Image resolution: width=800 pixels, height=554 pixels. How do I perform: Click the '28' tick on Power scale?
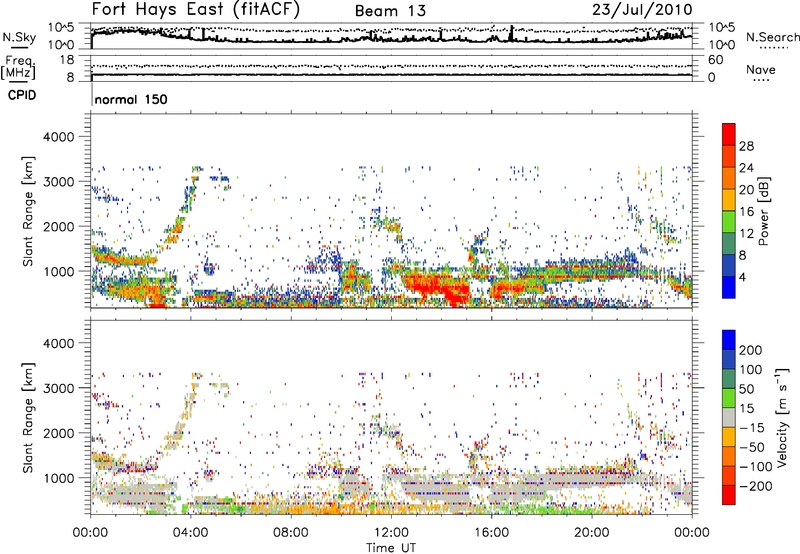coord(746,146)
